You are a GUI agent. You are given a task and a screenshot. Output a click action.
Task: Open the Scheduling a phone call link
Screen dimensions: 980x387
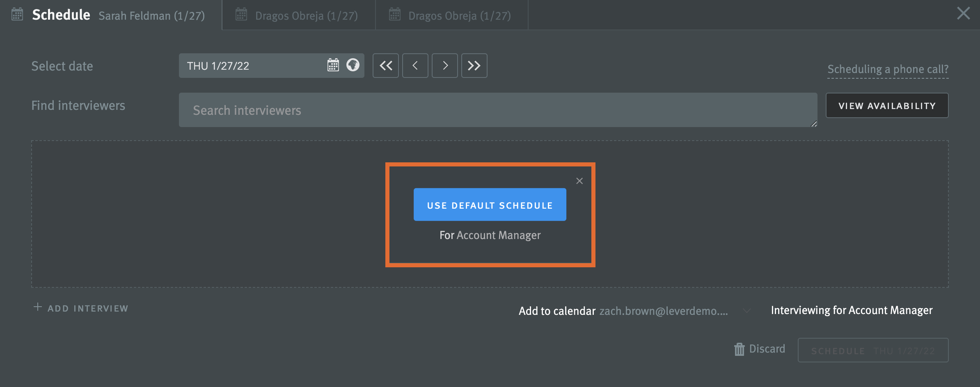coord(887,69)
